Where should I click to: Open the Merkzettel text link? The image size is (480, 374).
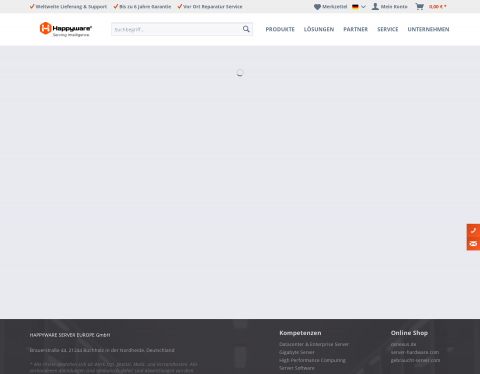tap(334, 7)
